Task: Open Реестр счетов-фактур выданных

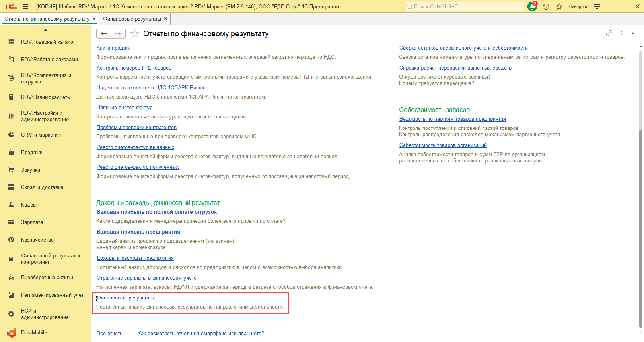Action: 135,147
